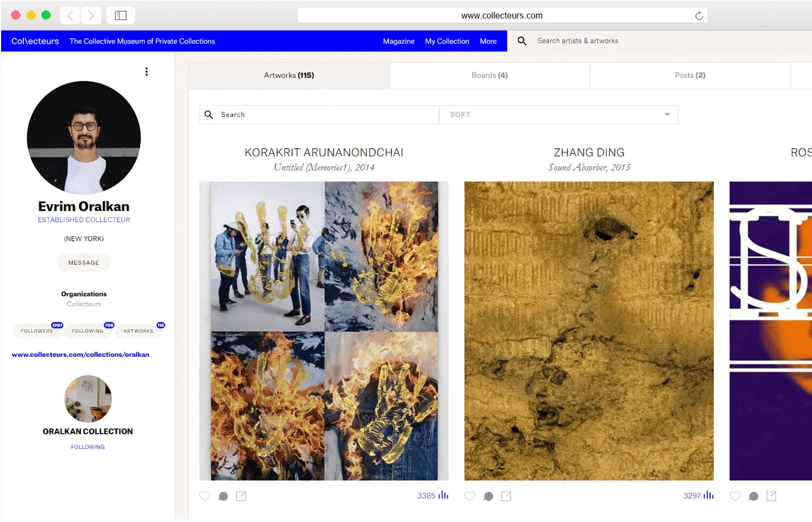Open the collecteurs.com/collections/oralkan link

click(x=81, y=354)
